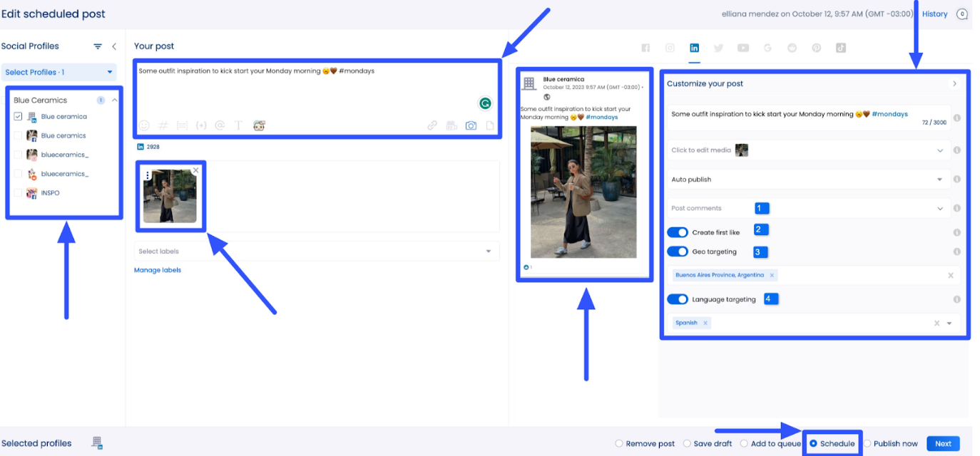Viewport: 980px width, 456px height.
Task: Enable the Create first like toggle
Action: click(677, 232)
